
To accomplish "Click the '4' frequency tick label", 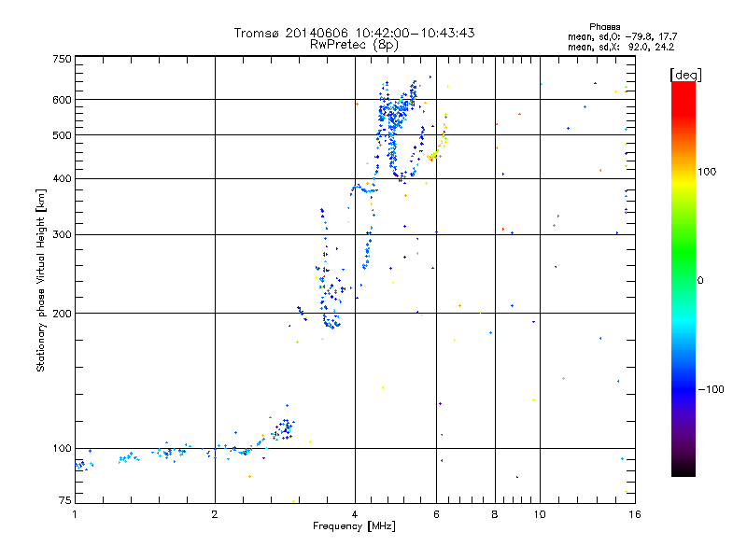I will 355,514.
